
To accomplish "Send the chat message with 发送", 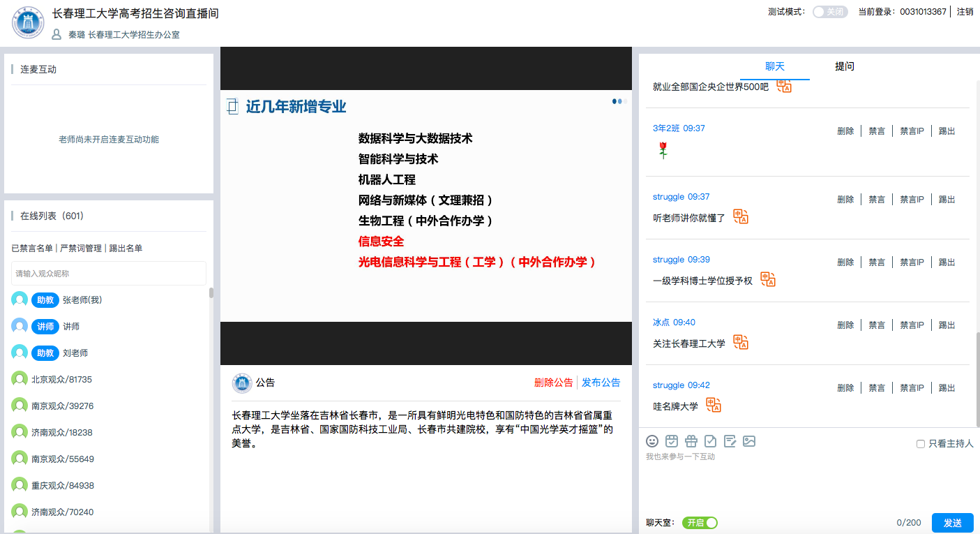I will (x=953, y=523).
